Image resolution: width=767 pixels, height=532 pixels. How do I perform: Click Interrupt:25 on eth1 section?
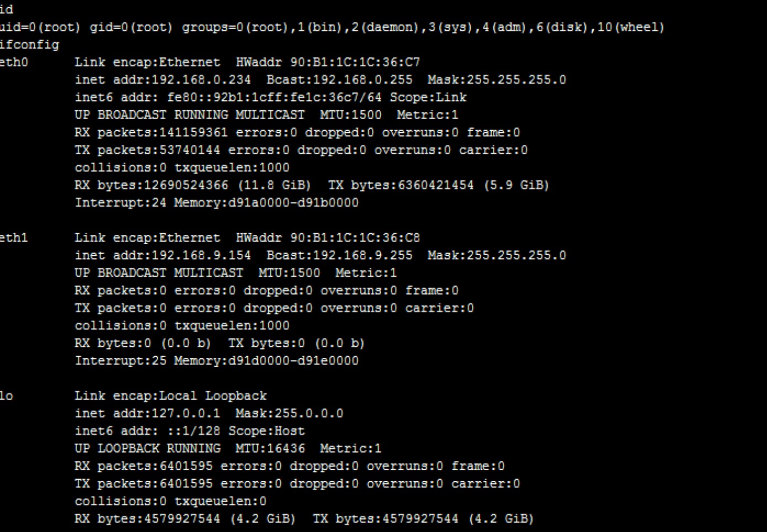pyautogui.click(x=120, y=361)
